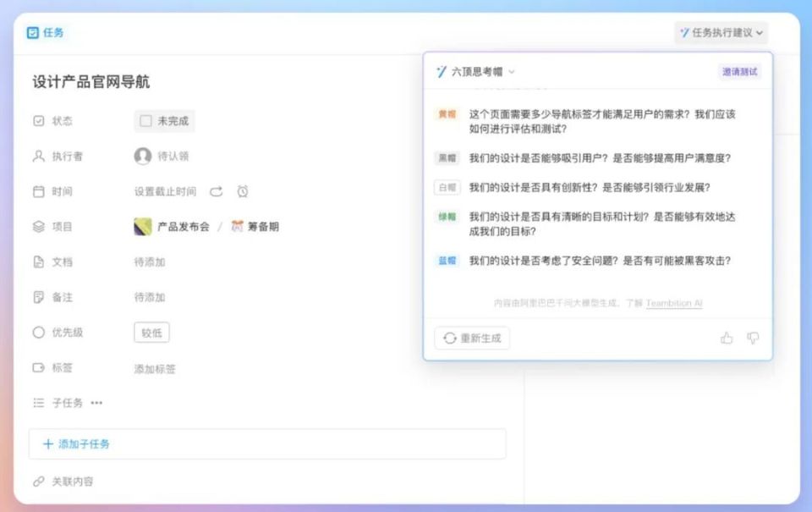Open the more-options menu beside 子任务
This screenshot has width=812, height=512.
tap(96, 403)
